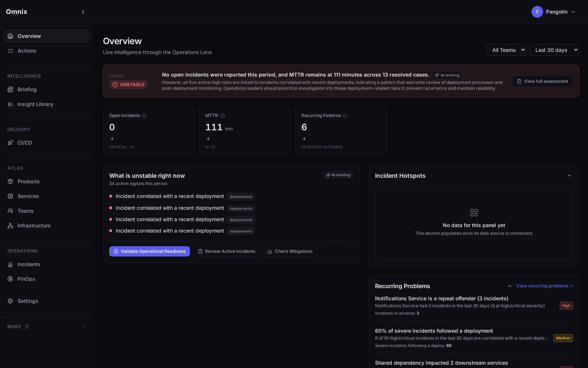Click the Infrastructure network icon
This screenshot has height=368, width=588.
(x=10, y=226)
